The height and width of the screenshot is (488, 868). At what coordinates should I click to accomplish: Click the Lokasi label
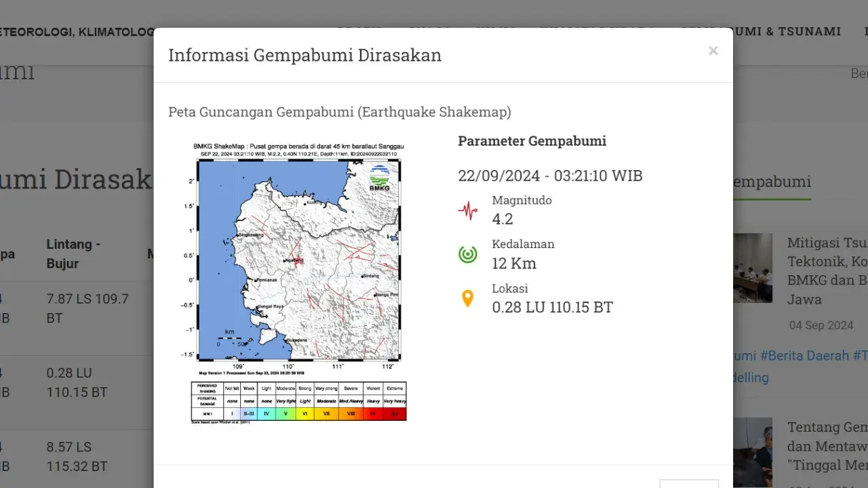point(510,288)
